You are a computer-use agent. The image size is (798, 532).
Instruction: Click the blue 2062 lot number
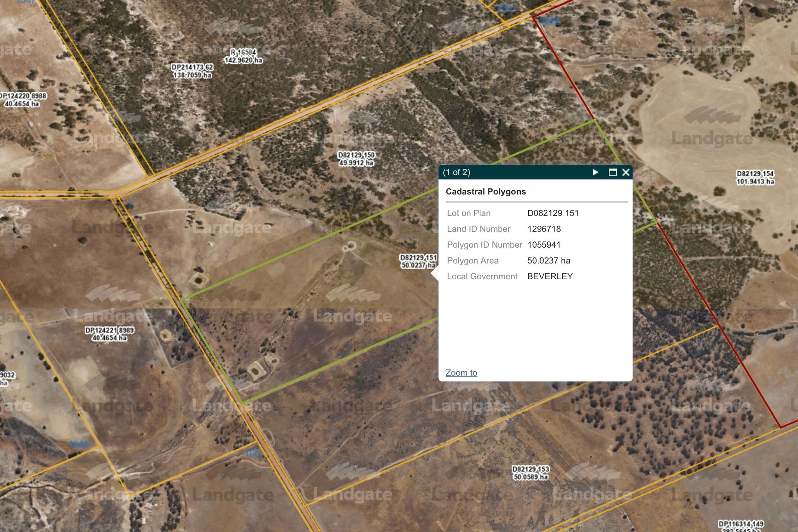point(549,21)
